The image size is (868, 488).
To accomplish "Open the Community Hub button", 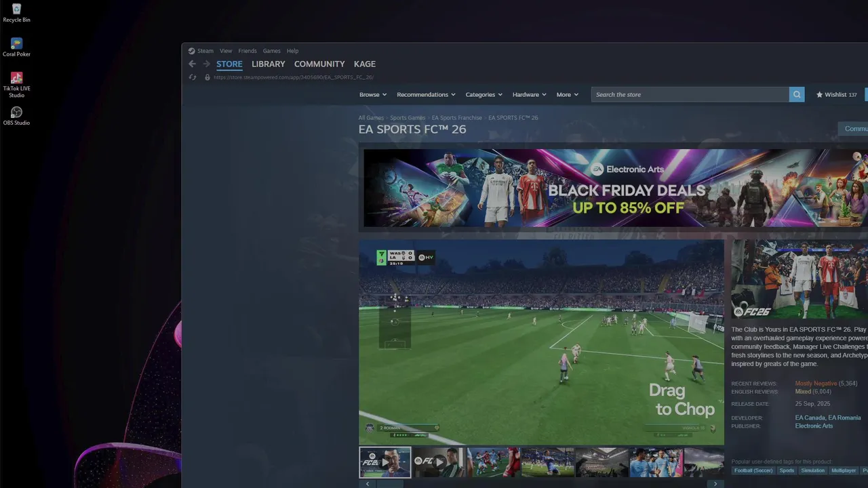I will pos(853,129).
